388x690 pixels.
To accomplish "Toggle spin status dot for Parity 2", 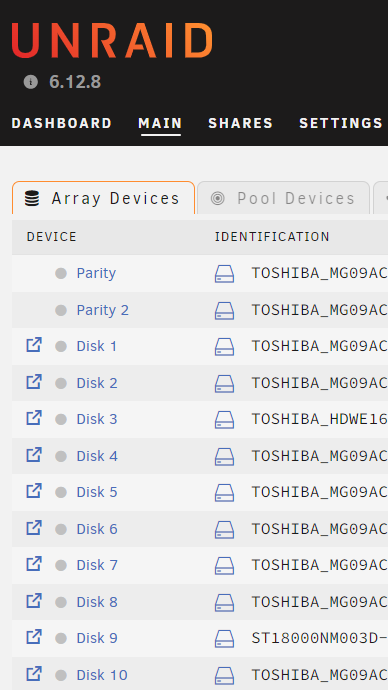I will [61, 310].
